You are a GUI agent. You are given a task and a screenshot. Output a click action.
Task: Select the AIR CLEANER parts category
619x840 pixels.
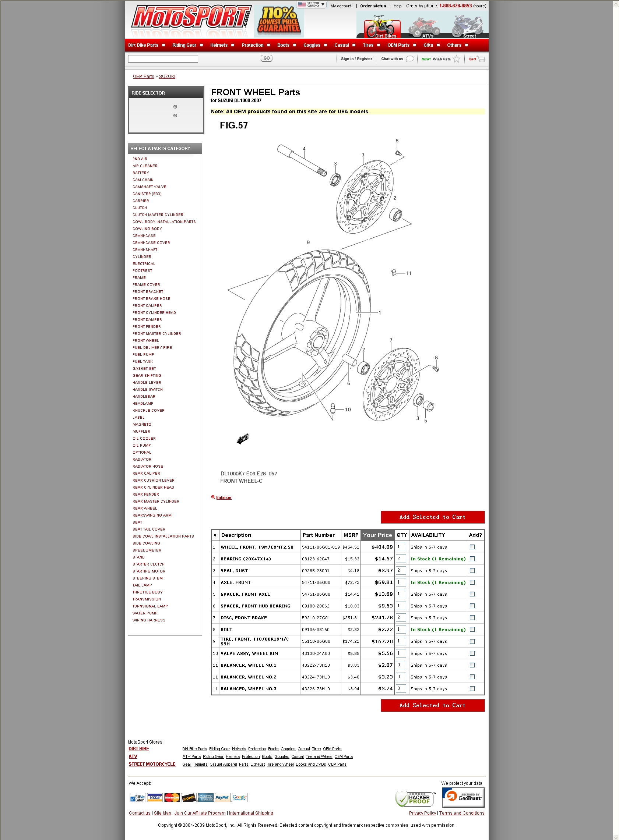coord(145,166)
